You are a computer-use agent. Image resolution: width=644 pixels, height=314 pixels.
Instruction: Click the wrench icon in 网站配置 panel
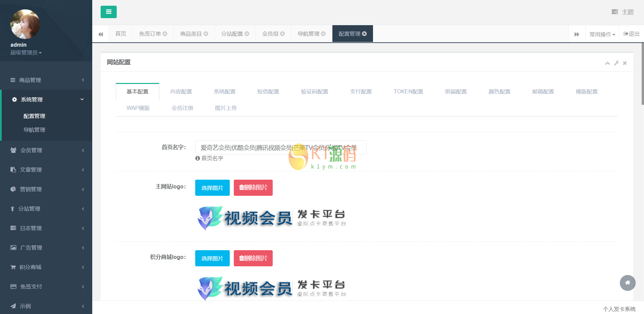coord(616,63)
